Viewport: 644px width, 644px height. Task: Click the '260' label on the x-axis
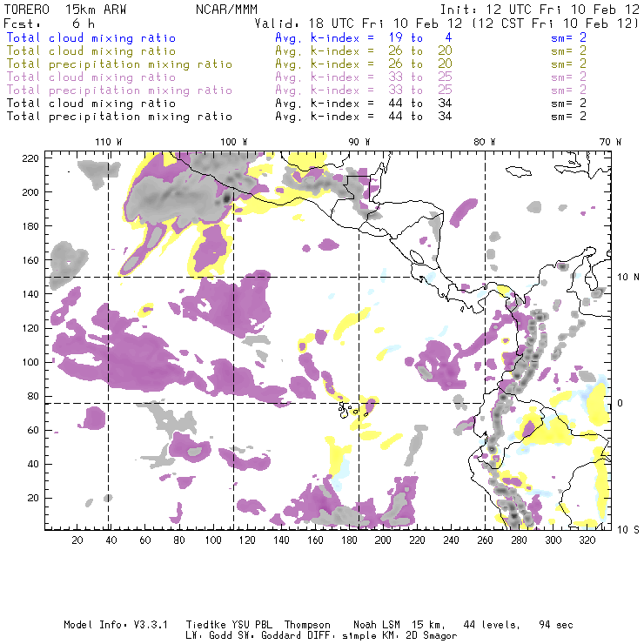tap(485, 540)
